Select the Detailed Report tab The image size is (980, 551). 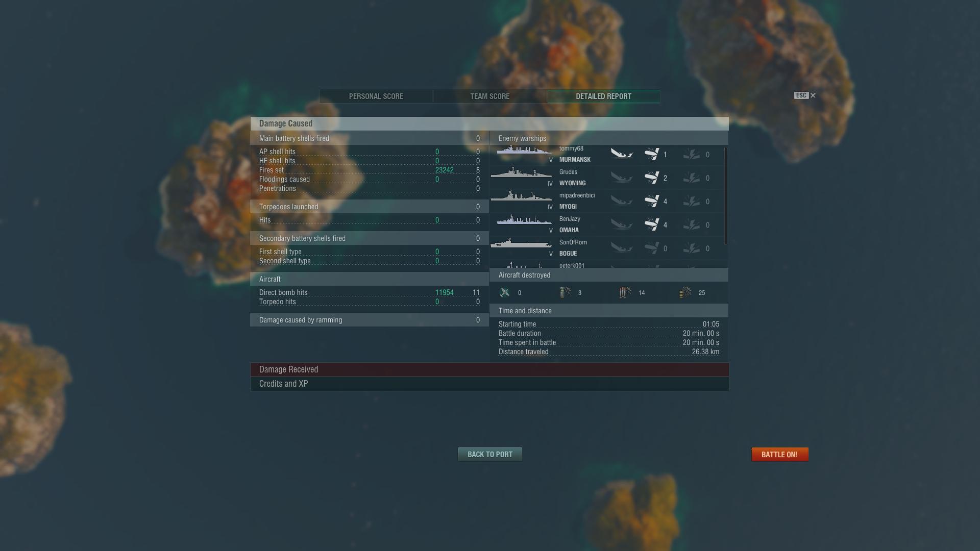coord(604,96)
